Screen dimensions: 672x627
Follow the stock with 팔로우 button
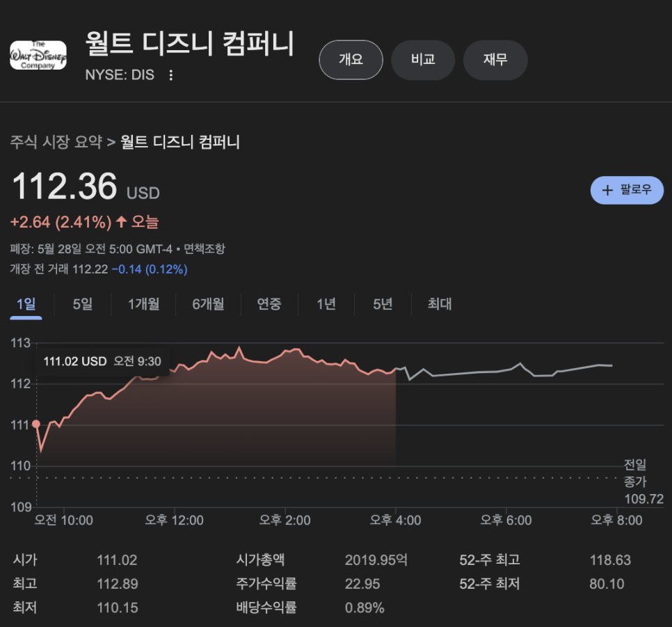click(x=627, y=190)
